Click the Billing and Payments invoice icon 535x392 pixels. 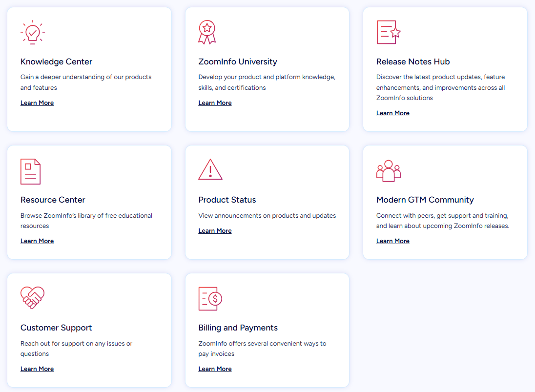210,299
